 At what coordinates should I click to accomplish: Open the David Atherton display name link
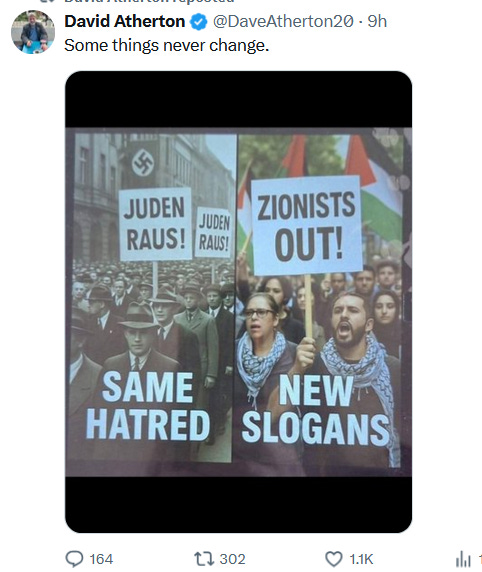[x=125, y=21]
